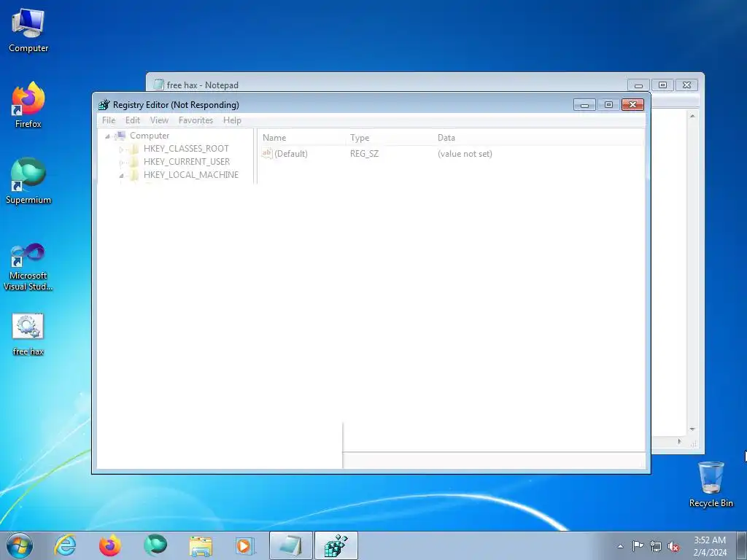
Task: Maximize the Registry Editor window
Action: pyautogui.click(x=608, y=105)
